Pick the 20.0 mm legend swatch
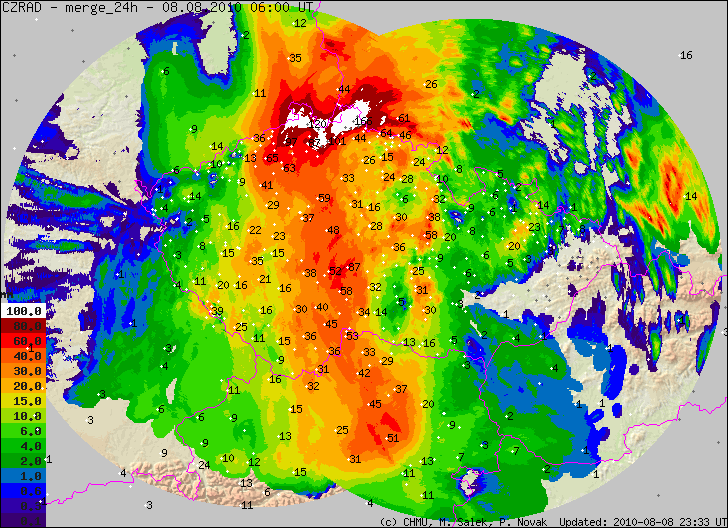 click(x=23, y=386)
